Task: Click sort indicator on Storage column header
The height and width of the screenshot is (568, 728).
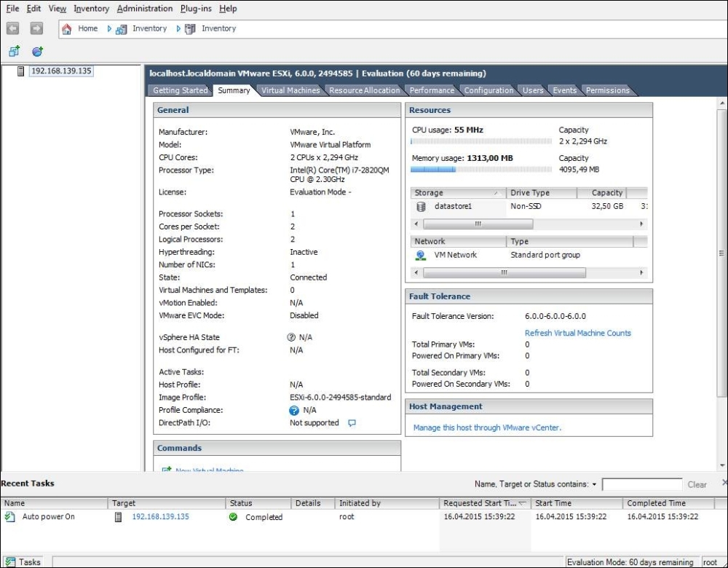Action: tap(496, 193)
